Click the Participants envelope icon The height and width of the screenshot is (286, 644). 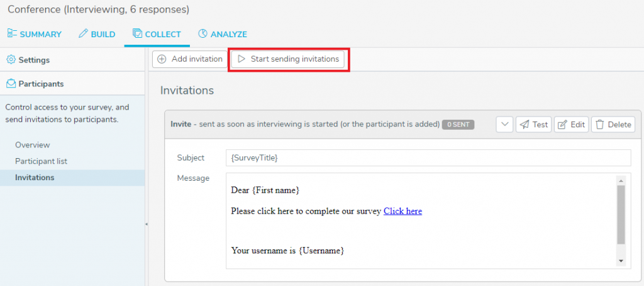point(11,84)
